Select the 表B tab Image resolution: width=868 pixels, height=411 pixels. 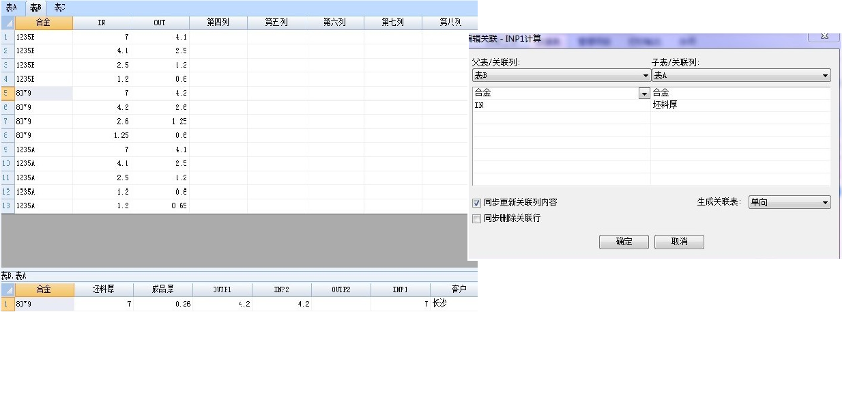click(35, 8)
